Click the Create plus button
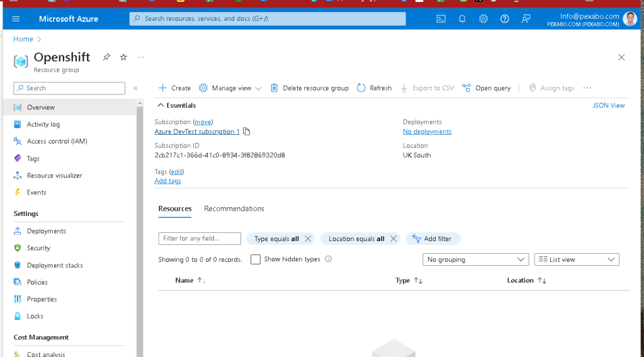644x357 pixels. coord(174,88)
